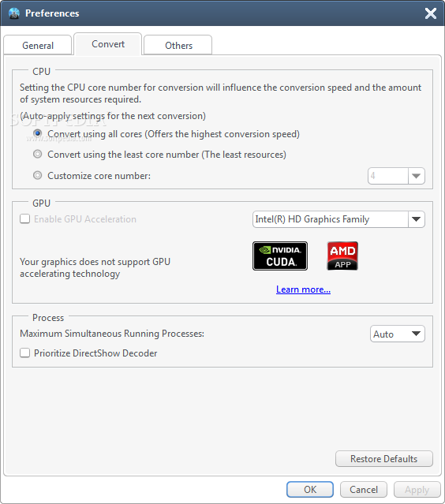Image resolution: width=445 pixels, height=504 pixels.
Task: Open the Others tab
Action: coord(178,45)
